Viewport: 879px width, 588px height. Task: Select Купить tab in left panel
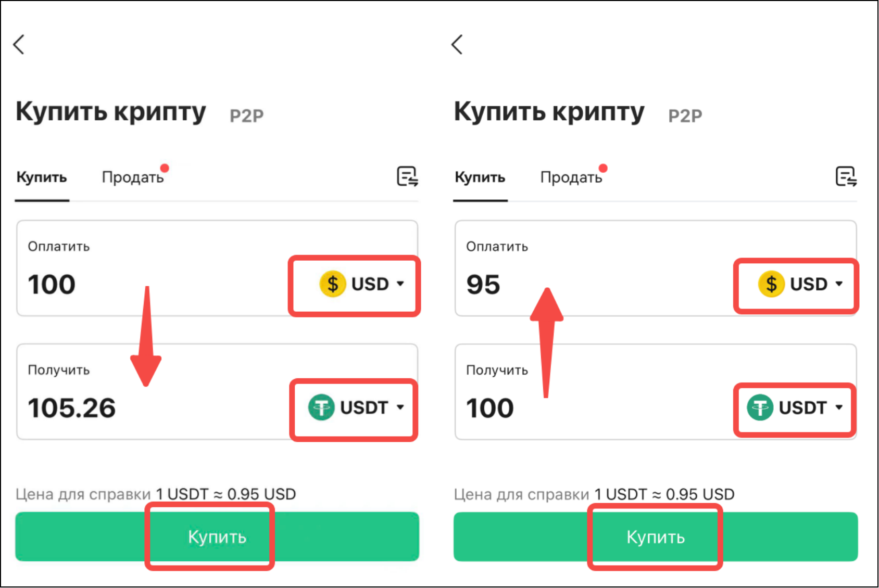42,177
